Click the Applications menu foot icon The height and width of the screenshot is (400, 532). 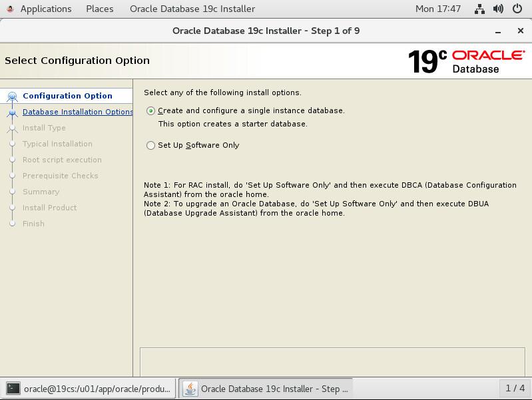[x=9, y=9]
